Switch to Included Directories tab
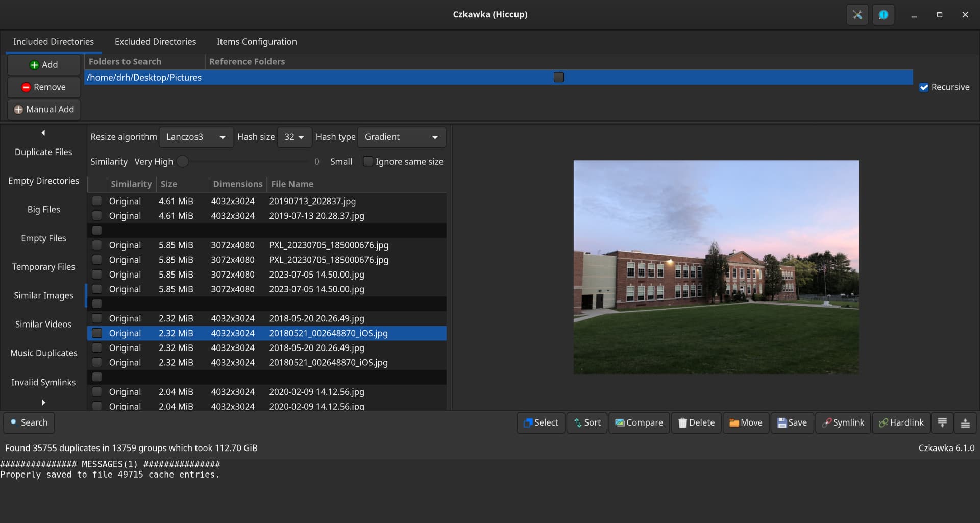This screenshot has height=523, width=980. tap(54, 42)
